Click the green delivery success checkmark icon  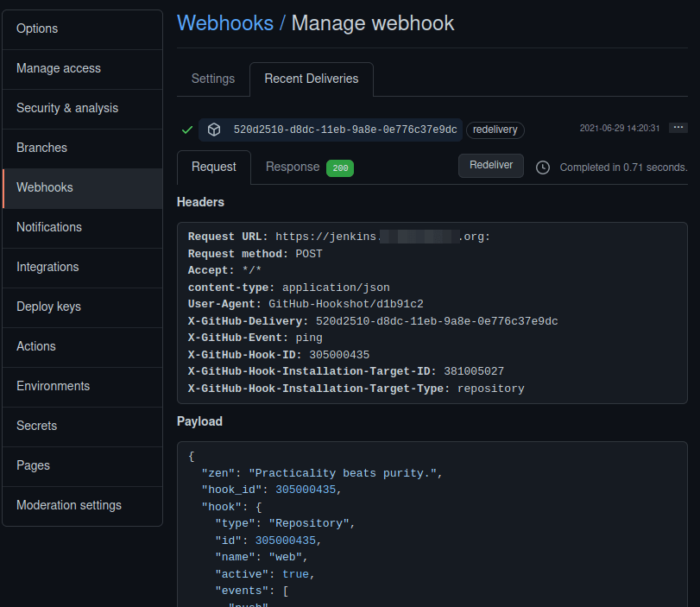[186, 130]
